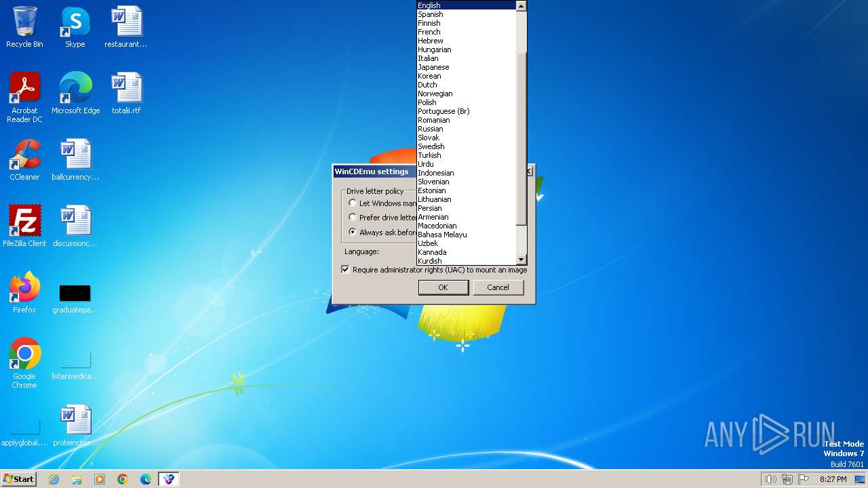868x488 pixels.
Task: Select the discussionc document icon
Action: (x=75, y=226)
